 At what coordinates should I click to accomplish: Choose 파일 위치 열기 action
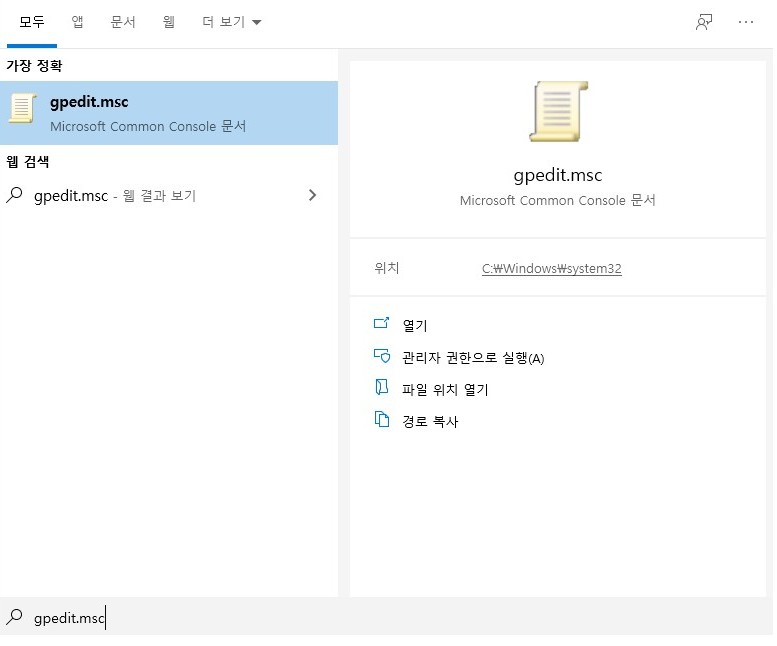coord(445,389)
